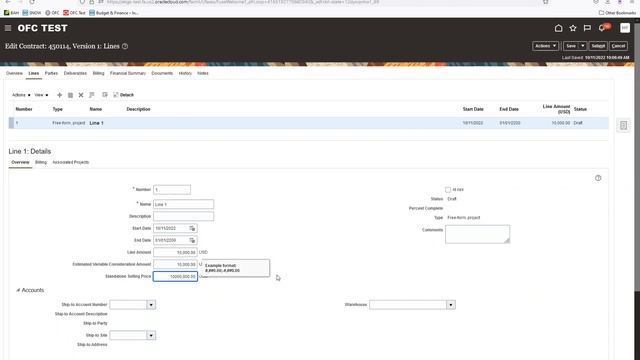The image size is (640, 360).
Task: Click Standalone Selling Price field
Action: (x=175, y=277)
